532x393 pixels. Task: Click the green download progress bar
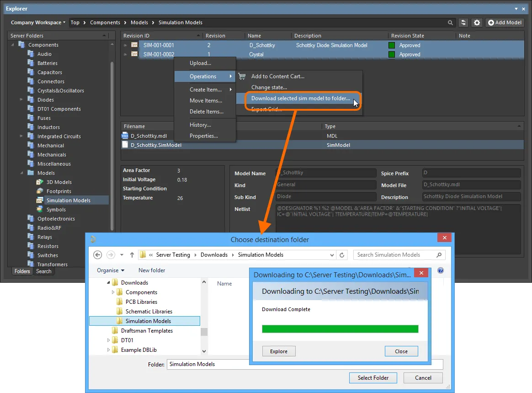click(x=340, y=329)
